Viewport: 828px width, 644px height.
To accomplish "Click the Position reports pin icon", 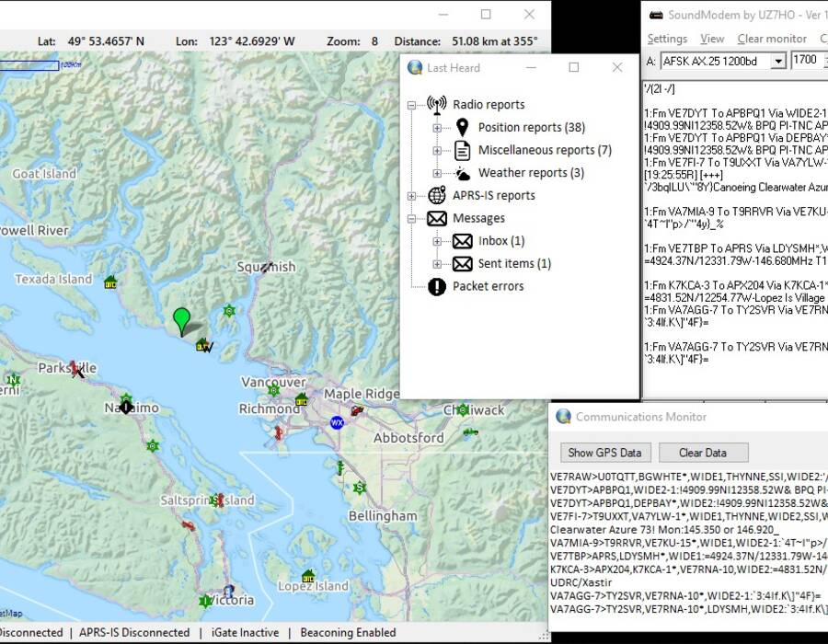I will [462, 127].
